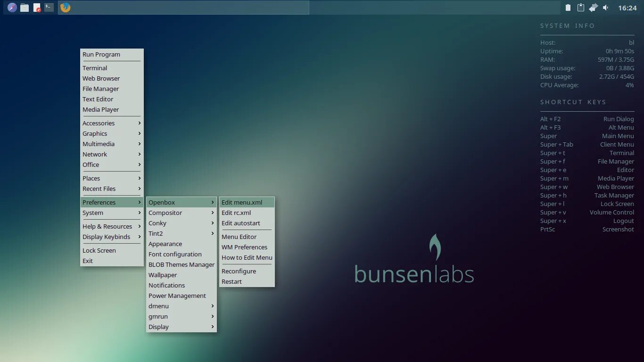Expand the Multimedia submenu
The height and width of the screenshot is (362, 644).
pos(112,144)
